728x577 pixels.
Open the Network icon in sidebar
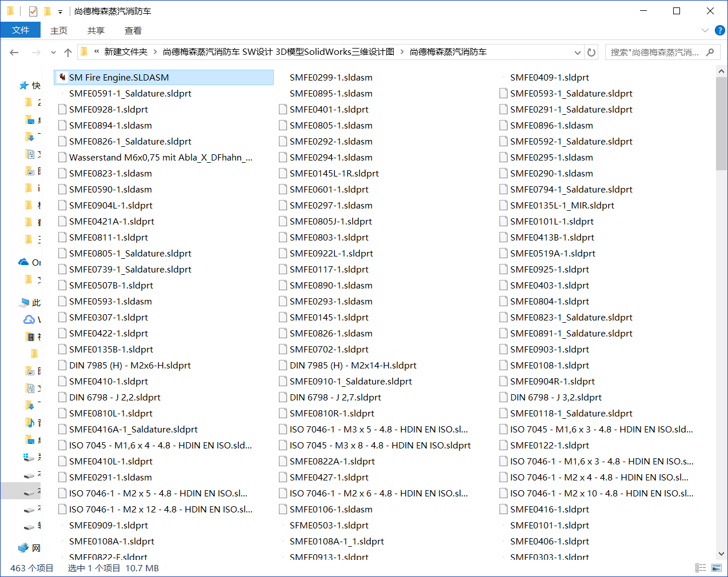[x=23, y=548]
